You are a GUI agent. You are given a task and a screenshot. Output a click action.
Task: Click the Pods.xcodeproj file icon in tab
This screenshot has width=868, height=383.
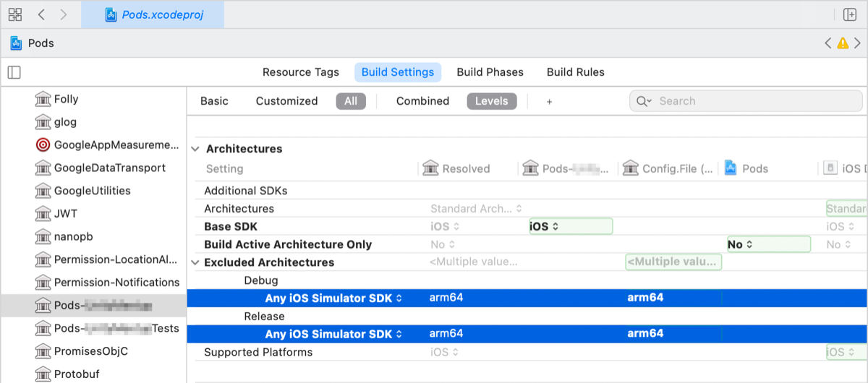[x=111, y=14]
